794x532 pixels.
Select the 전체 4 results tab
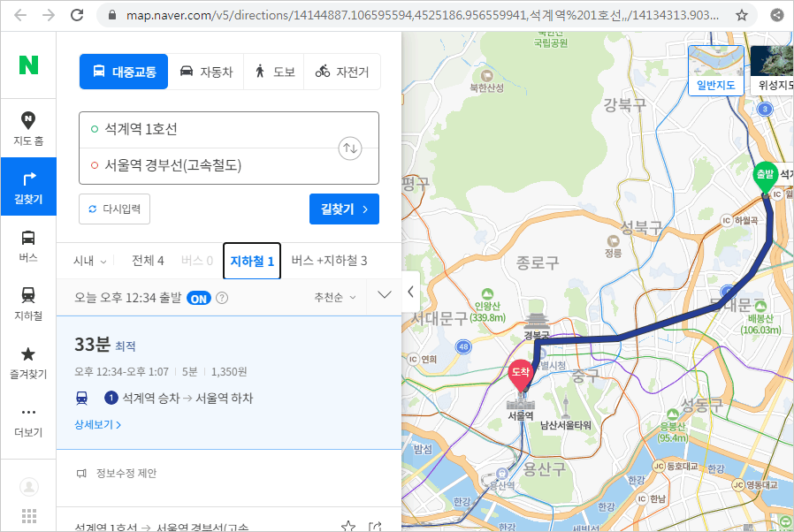point(148,261)
